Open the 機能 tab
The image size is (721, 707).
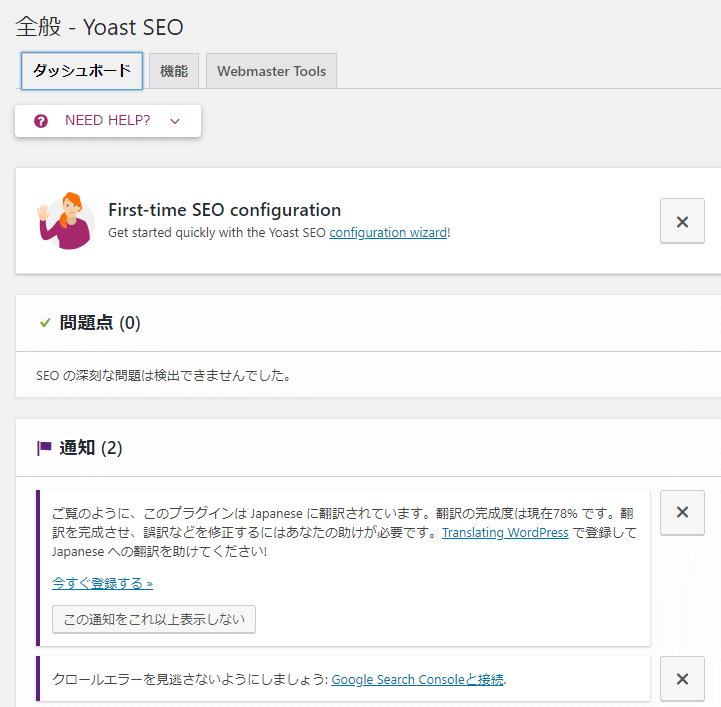tap(174, 71)
